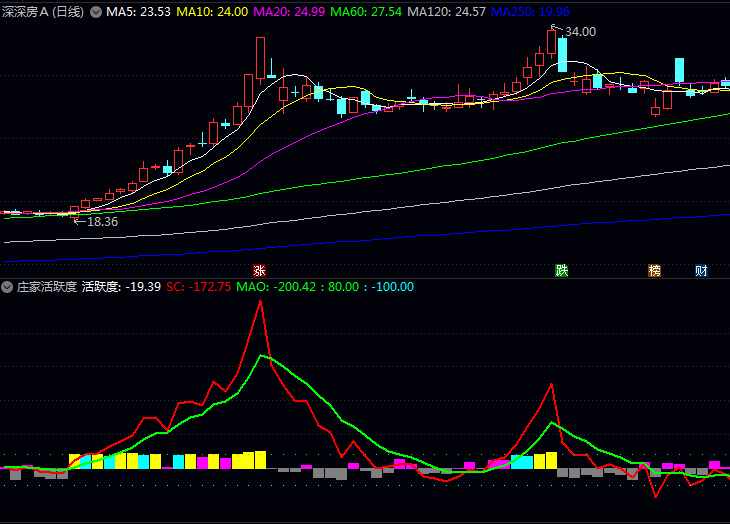The height and width of the screenshot is (524, 730).
Task: Click the 深深房A (日线) stock title
Action: (43, 13)
